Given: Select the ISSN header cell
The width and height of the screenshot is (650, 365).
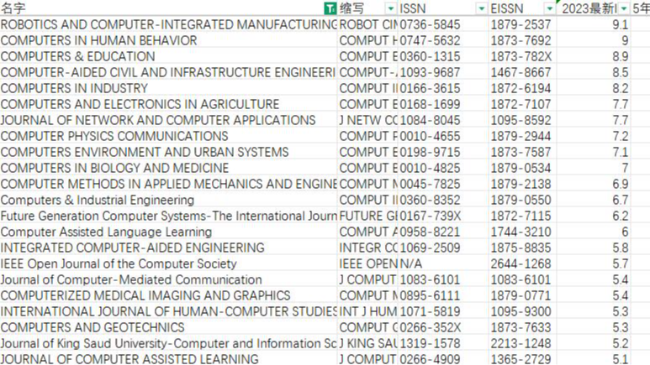Looking at the screenshot, I should coord(443,8).
